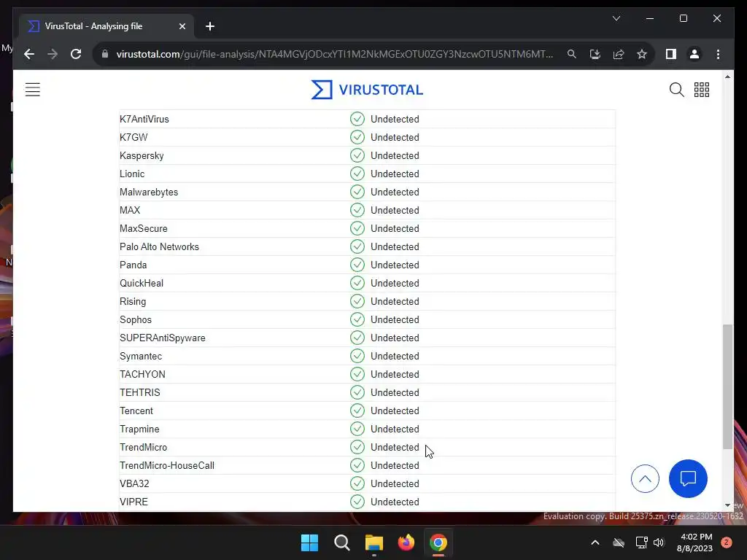Click the zoom magnifier in address bar
This screenshot has width=747, height=560.
[572, 54]
